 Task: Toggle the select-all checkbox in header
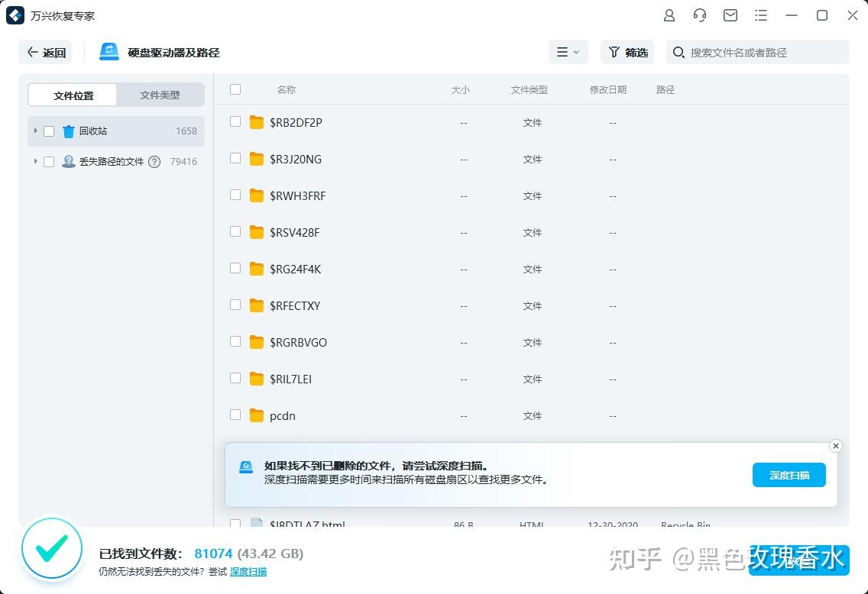(x=235, y=89)
